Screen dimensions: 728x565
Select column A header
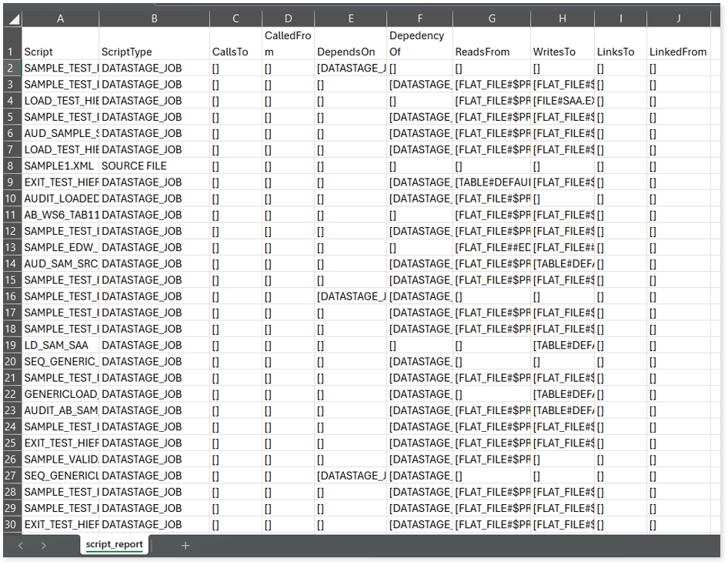point(60,18)
